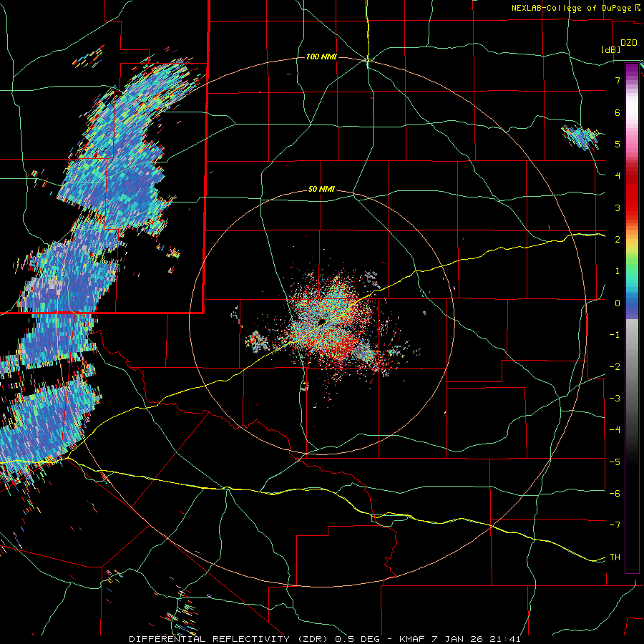Click the DZD legend title
This screenshot has height=644, width=644.
629,43
